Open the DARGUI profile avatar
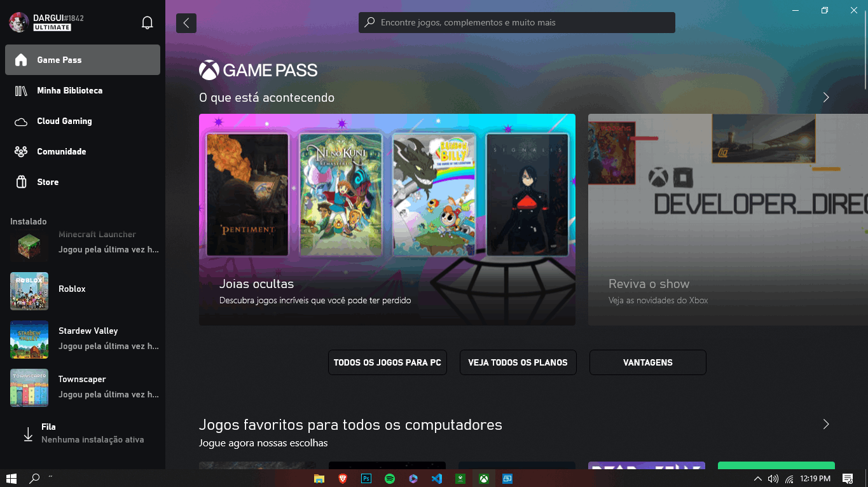 pyautogui.click(x=19, y=22)
